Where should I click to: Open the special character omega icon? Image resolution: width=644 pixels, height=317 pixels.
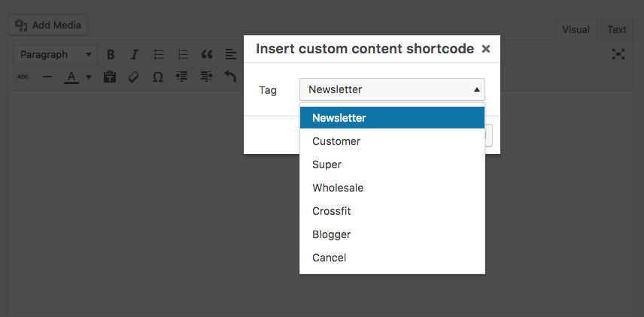(x=158, y=77)
